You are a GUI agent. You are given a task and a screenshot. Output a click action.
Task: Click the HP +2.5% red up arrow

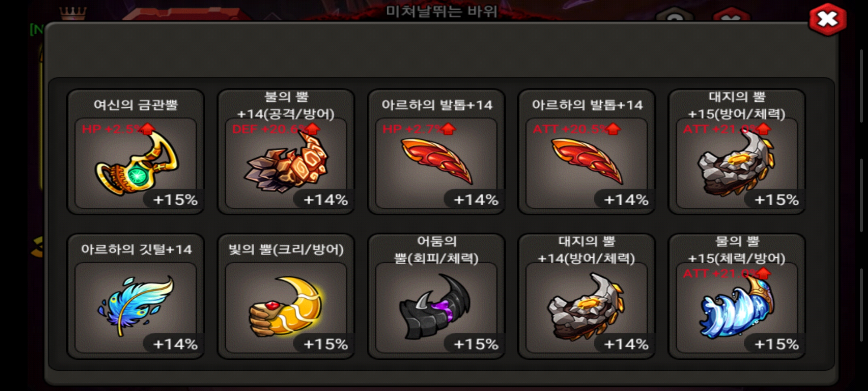(148, 129)
